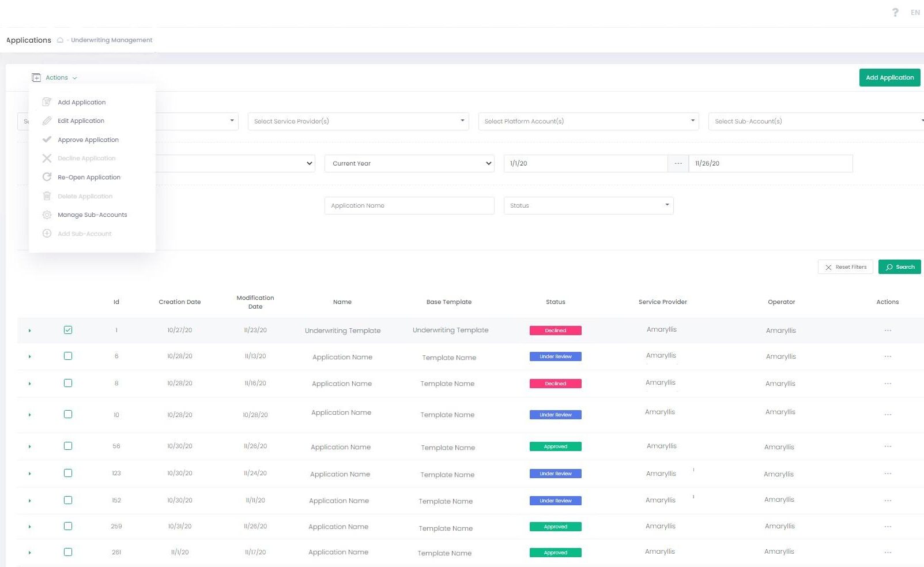The width and height of the screenshot is (924, 567).
Task: Uncheck the checkbox for application Id 1
Action: click(x=68, y=330)
